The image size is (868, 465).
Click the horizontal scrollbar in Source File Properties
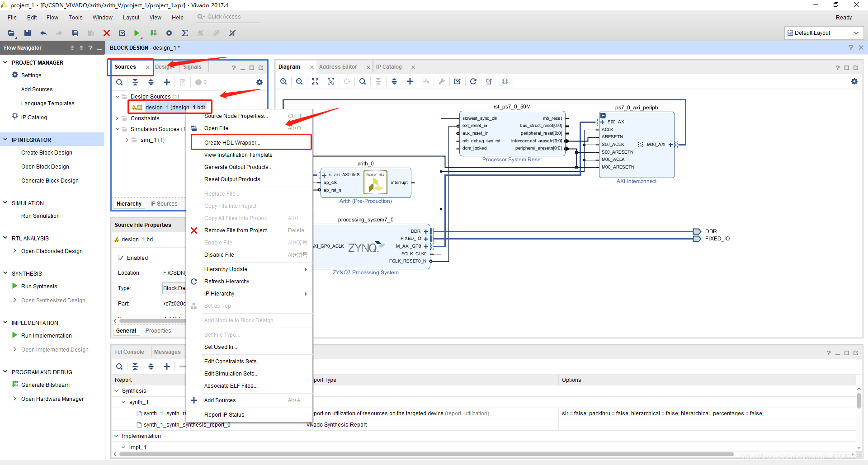151,320
